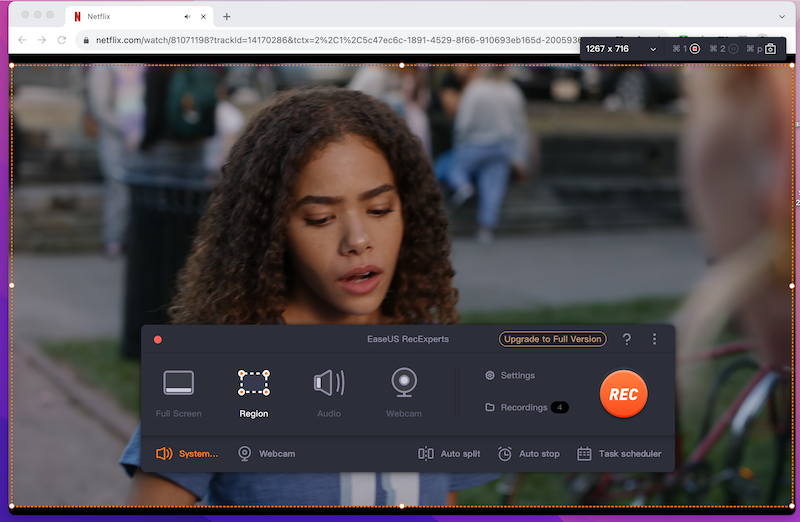Viewport: 800px width, 522px height.
Task: Close the Netflix tab
Action: [203, 16]
